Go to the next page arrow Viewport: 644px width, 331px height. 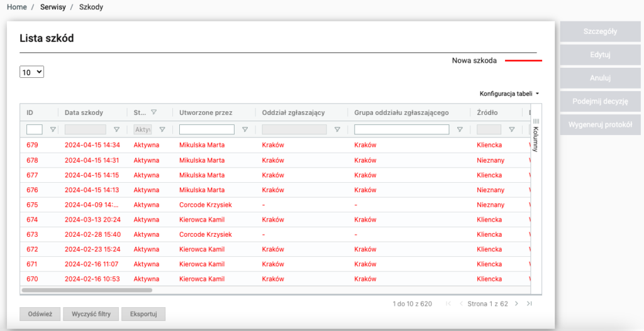coord(516,304)
